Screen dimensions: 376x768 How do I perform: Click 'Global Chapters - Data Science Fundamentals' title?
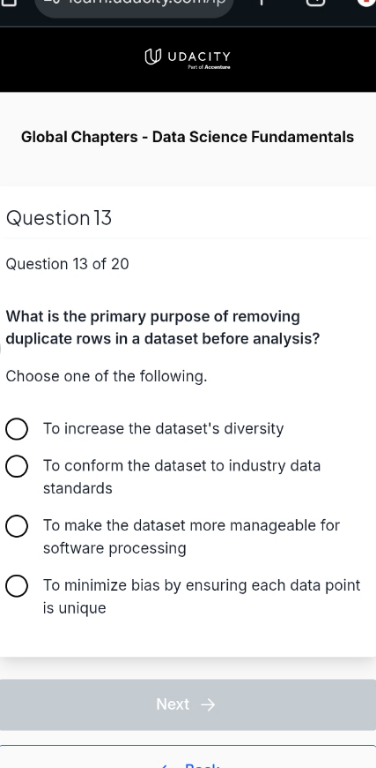tap(187, 137)
